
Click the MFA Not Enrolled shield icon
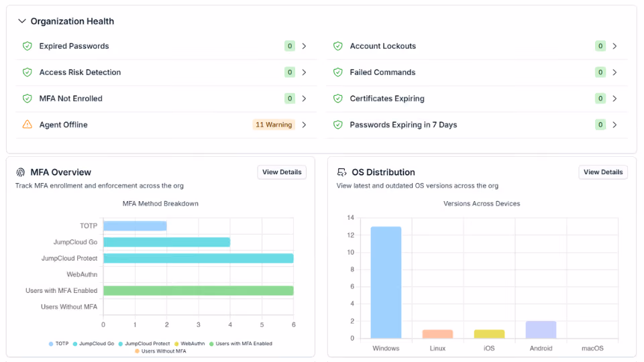click(x=27, y=99)
